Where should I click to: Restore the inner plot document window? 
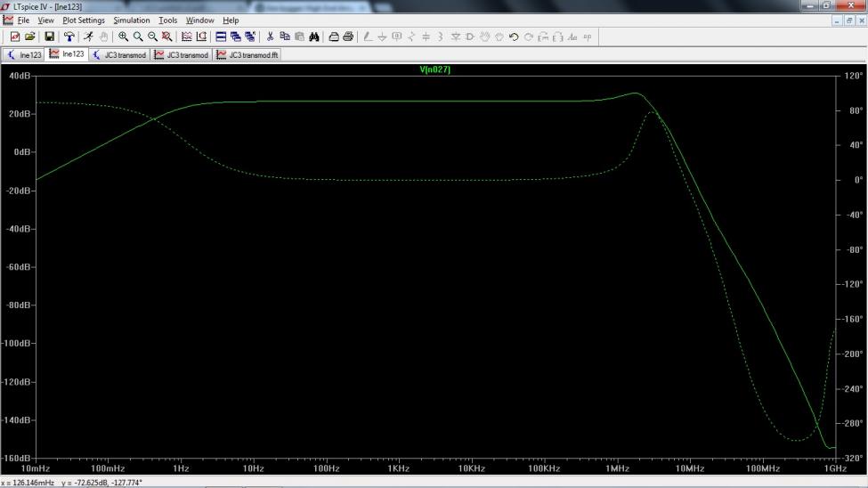(848, 20)
